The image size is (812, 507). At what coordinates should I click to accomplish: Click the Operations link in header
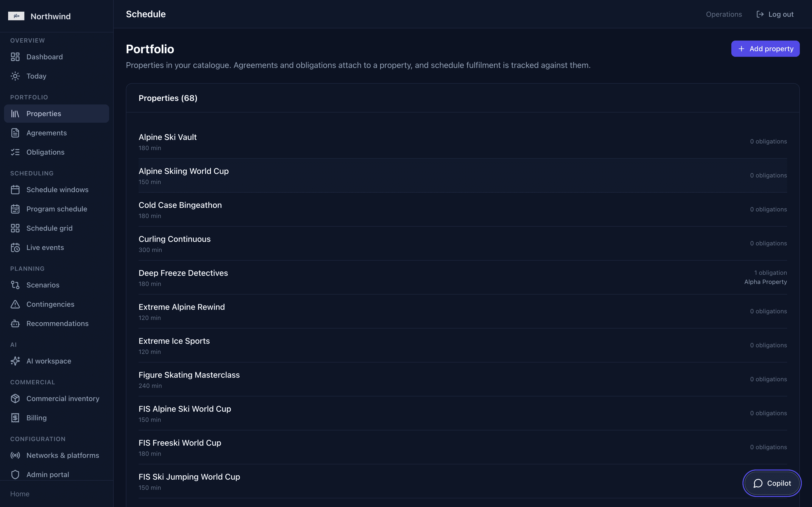click(x=724, y=14)
